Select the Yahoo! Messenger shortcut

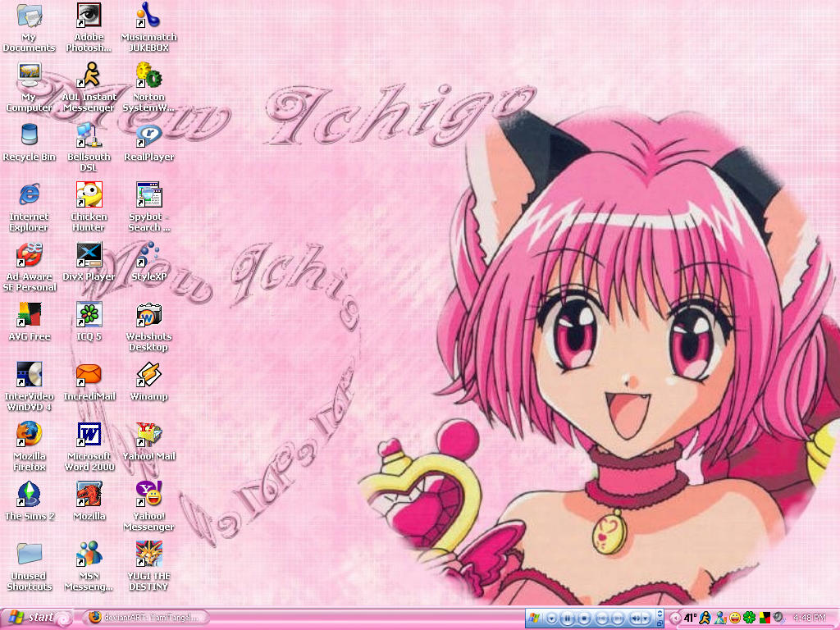click(x=149, y=507)
